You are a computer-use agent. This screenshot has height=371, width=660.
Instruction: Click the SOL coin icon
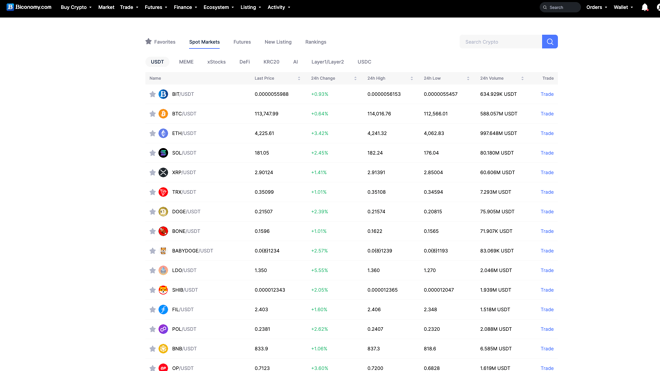[163, 153]
